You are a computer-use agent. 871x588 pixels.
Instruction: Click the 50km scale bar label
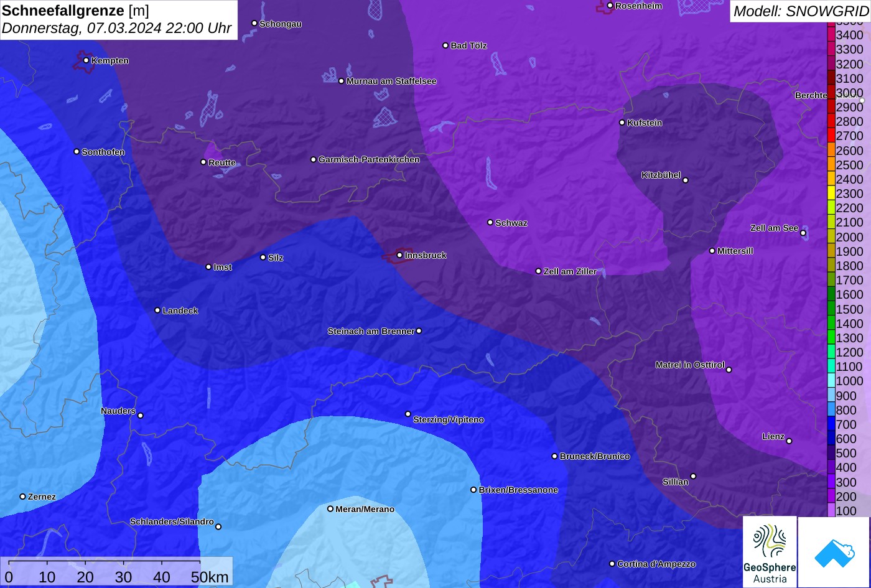[x=210, y=577]
